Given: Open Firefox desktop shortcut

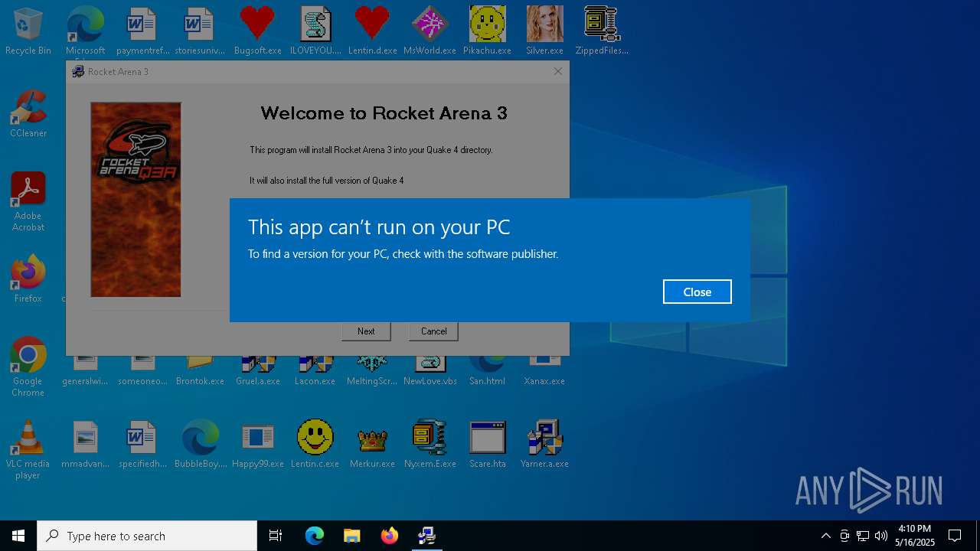Looking at the screenshot, I should pos(28,279).
